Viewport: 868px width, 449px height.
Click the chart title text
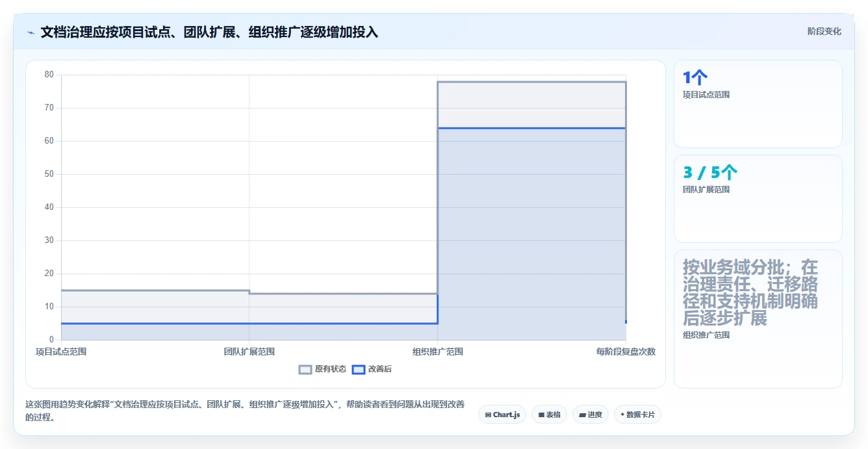tap(209, 32)
